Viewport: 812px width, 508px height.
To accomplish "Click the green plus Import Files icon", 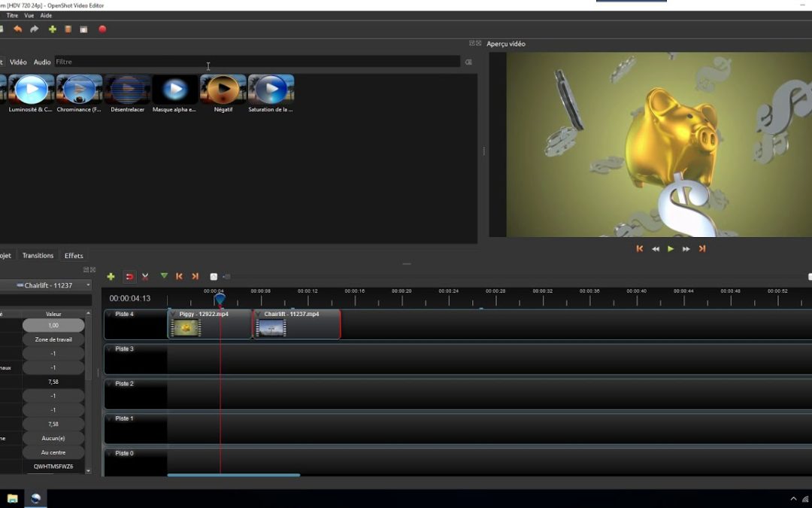I will (53, 29).
